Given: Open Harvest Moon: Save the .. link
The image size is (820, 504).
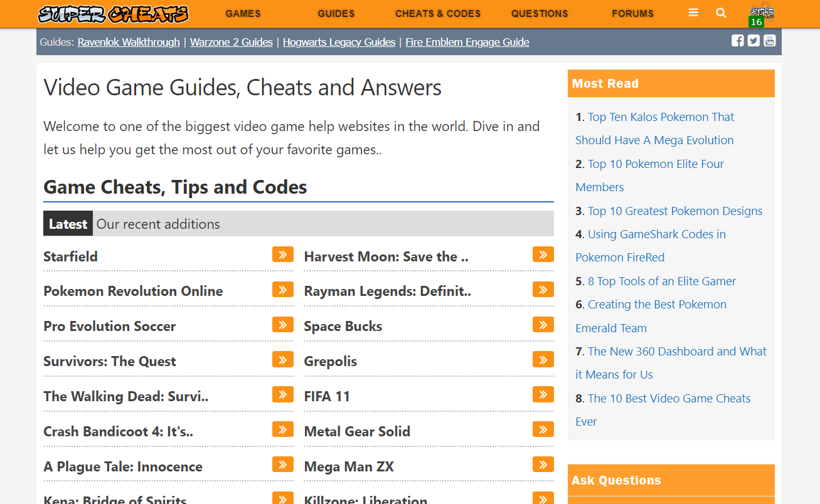Looking at the screenshot, I should pos(386,256).
